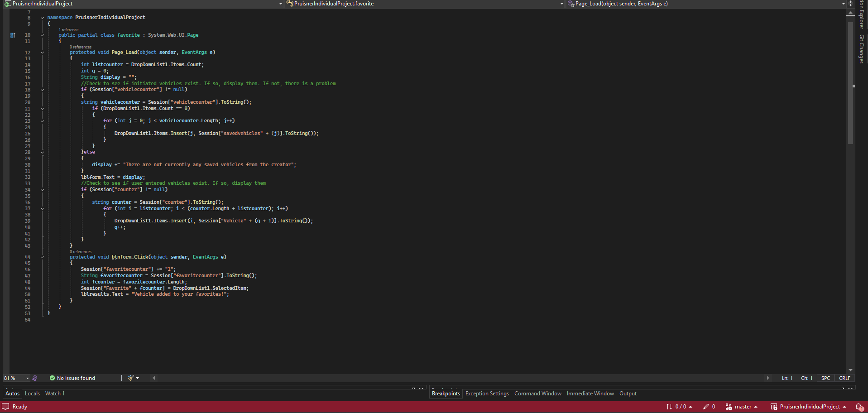Viewport: 868px width, 413px height.
Task: Collapse the class favorite outlining chevron
Action: 42,35
